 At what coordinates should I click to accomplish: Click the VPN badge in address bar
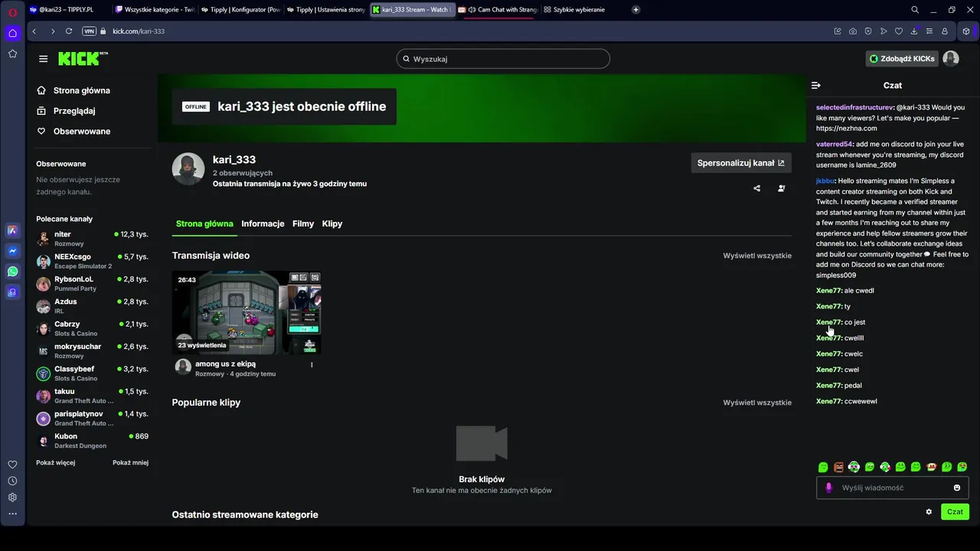pos(90,31)
